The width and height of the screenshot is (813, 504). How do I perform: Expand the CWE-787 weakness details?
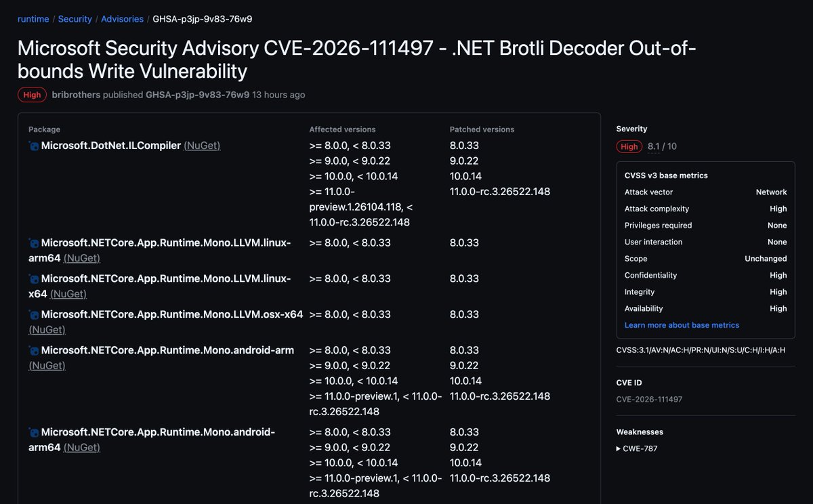click(x=637, y=448)
